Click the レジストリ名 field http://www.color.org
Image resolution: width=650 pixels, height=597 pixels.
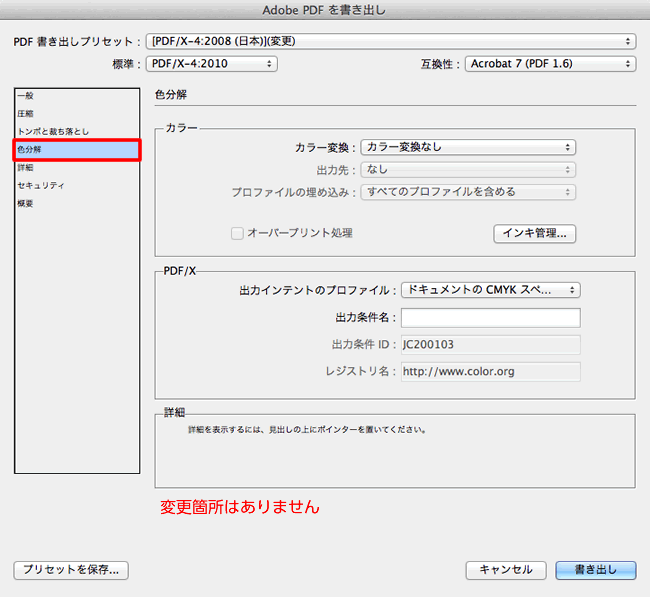(490, 371)
